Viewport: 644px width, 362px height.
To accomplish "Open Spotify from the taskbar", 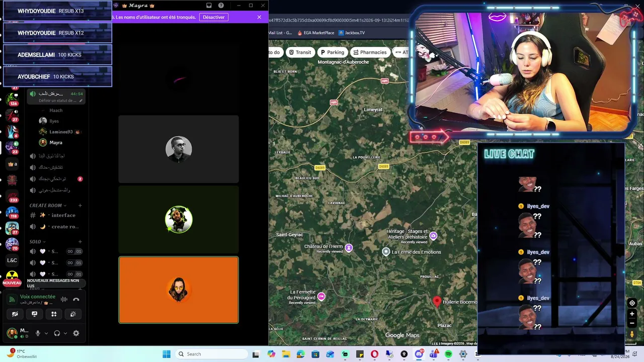I will [448, 354].
